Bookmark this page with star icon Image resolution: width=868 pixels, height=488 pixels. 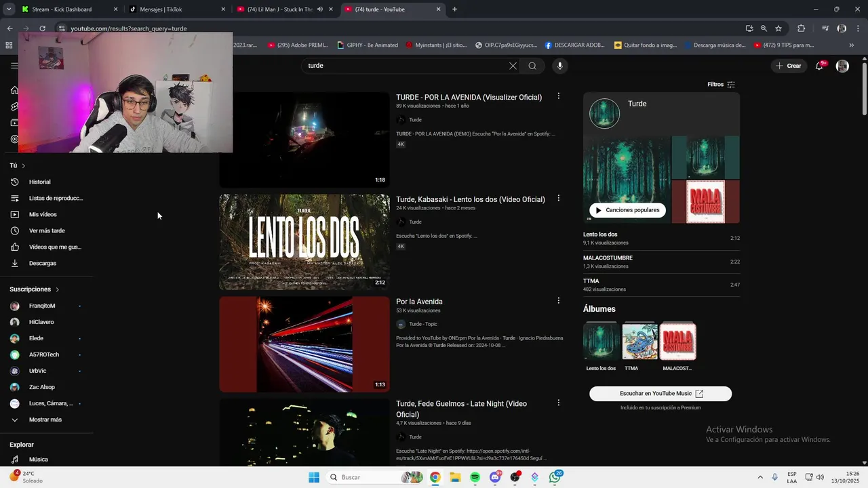[778, 28]
